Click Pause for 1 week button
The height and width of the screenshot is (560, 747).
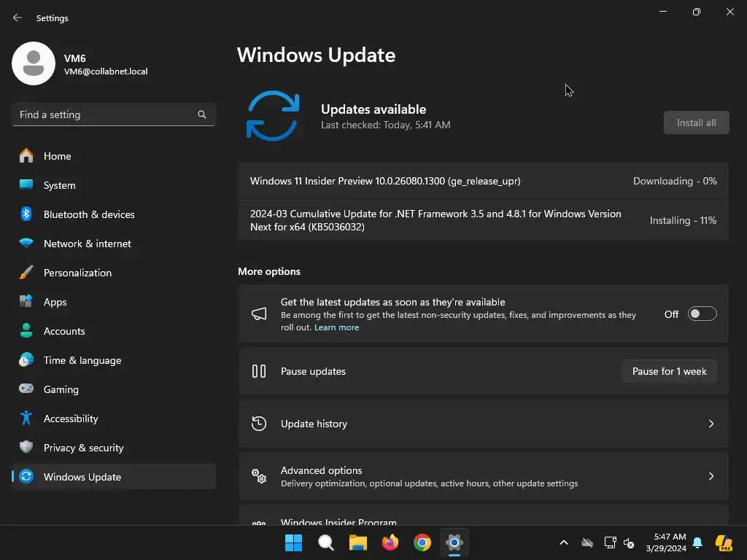coord(669,371)
